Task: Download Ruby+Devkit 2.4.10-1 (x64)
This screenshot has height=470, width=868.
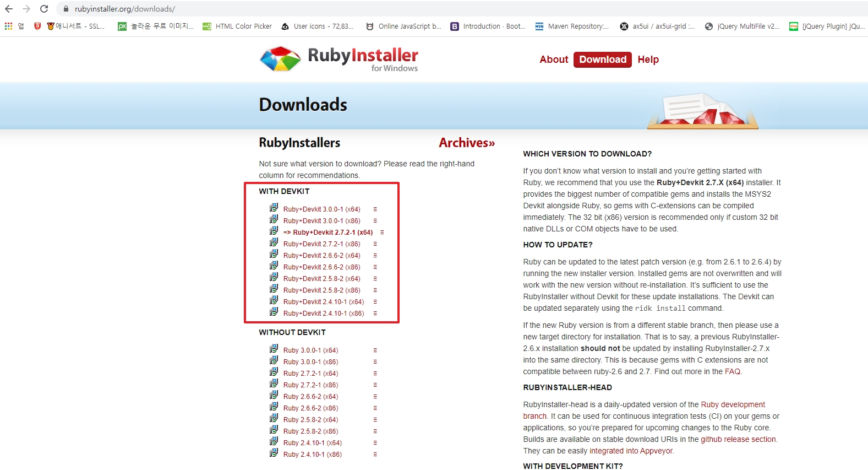Action: [324, 302]
